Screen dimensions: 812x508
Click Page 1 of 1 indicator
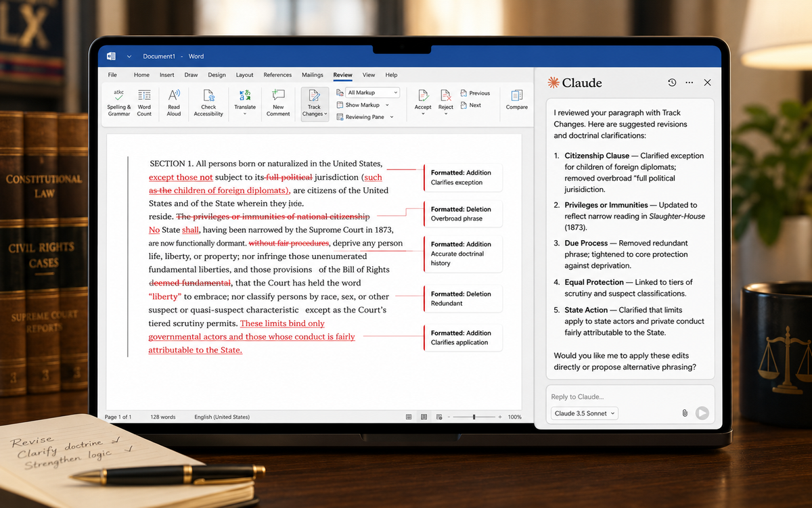[118, 417]
